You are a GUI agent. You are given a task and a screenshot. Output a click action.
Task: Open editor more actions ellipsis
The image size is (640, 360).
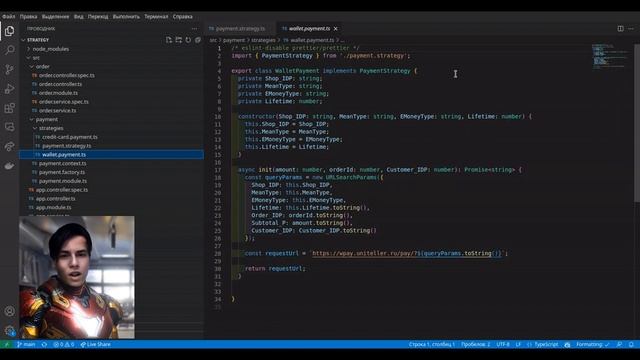[x=631, y=29]
